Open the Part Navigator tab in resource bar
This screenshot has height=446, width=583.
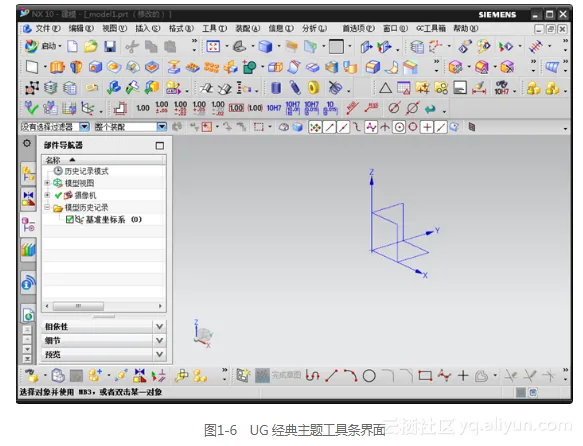(28, 225)
